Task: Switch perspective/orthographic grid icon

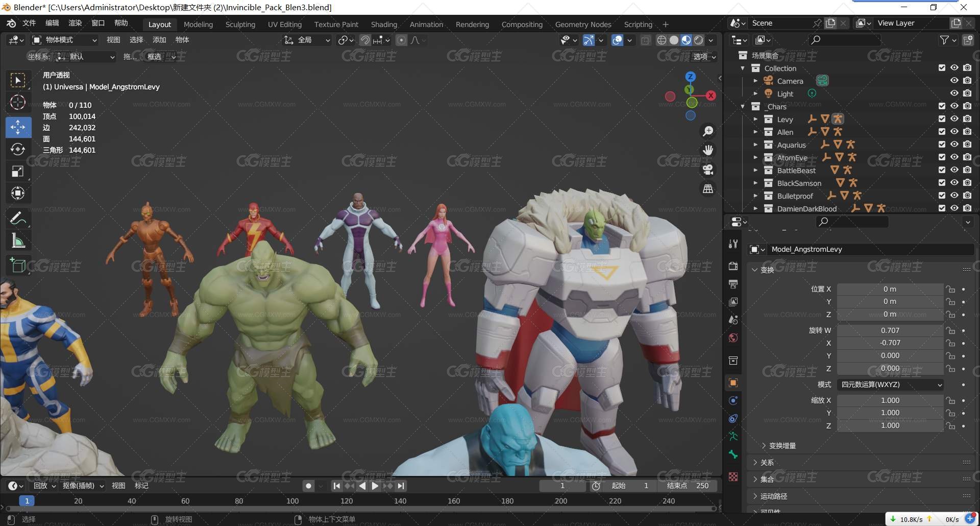Action: pos(708,189)
